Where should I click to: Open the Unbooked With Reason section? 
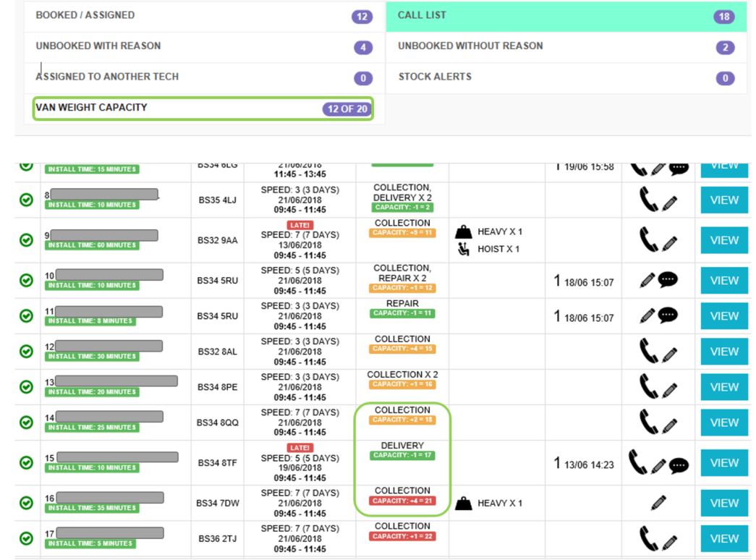pyautogui.click(x=204, y=47)
